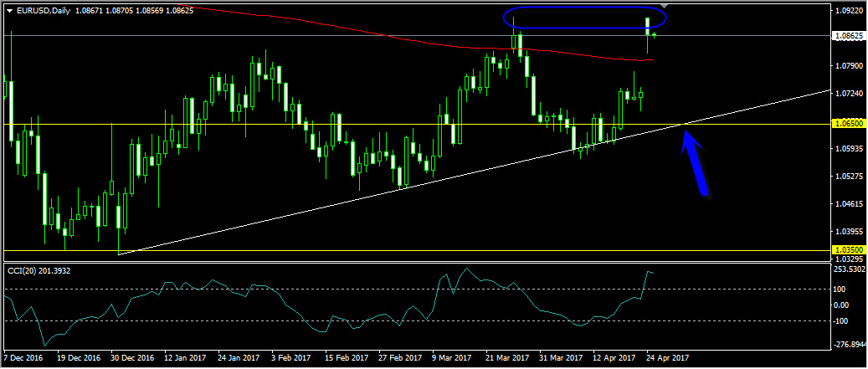Click the CCI scale maximum 253.5302

[x=850, y=269]
